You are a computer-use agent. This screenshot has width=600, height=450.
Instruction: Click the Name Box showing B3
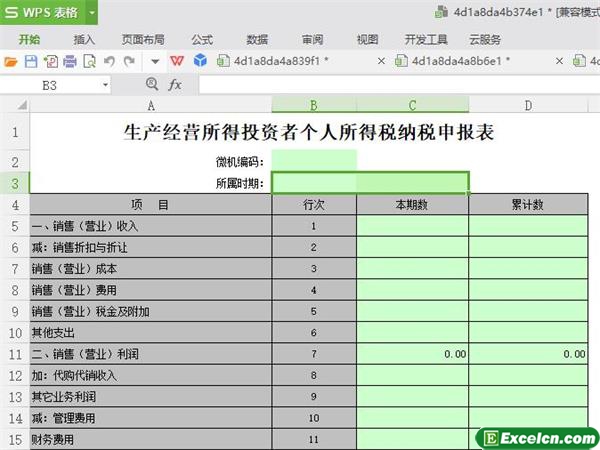[50, 85]
